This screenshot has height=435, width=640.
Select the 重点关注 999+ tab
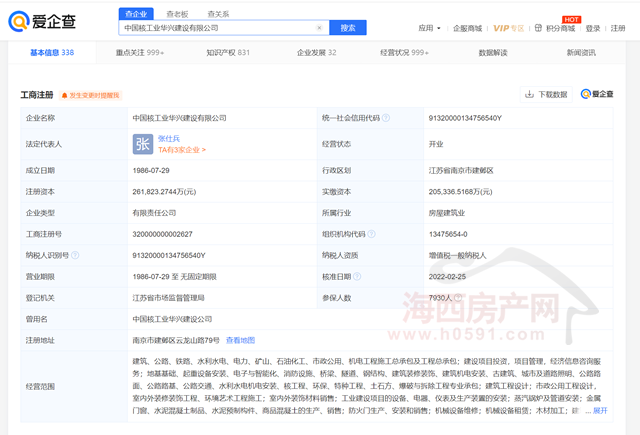coord(140,52)
